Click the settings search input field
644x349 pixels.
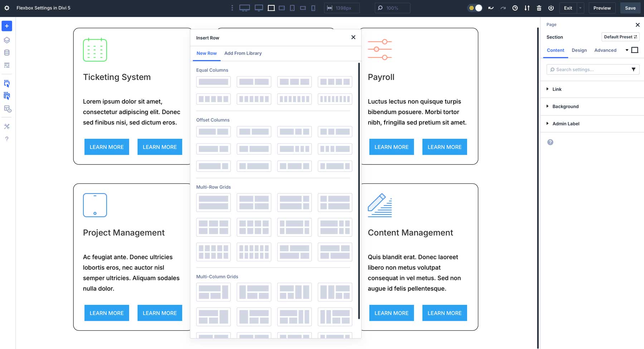click(x=590, y=69)
